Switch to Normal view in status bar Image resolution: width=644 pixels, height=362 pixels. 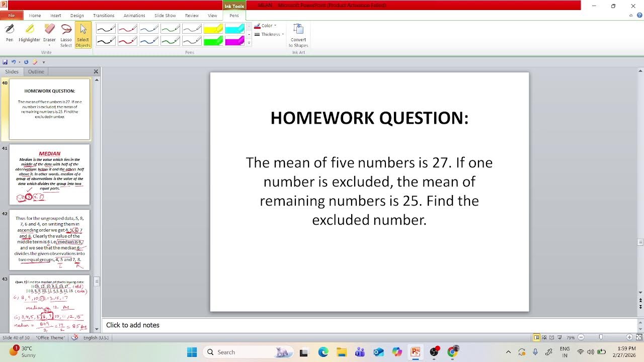pos(536,337)
